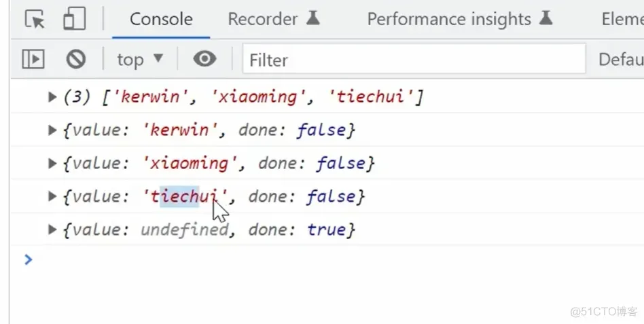Show the console sidebar panel
Screen dimensions: 644x324
click(33, 60)
